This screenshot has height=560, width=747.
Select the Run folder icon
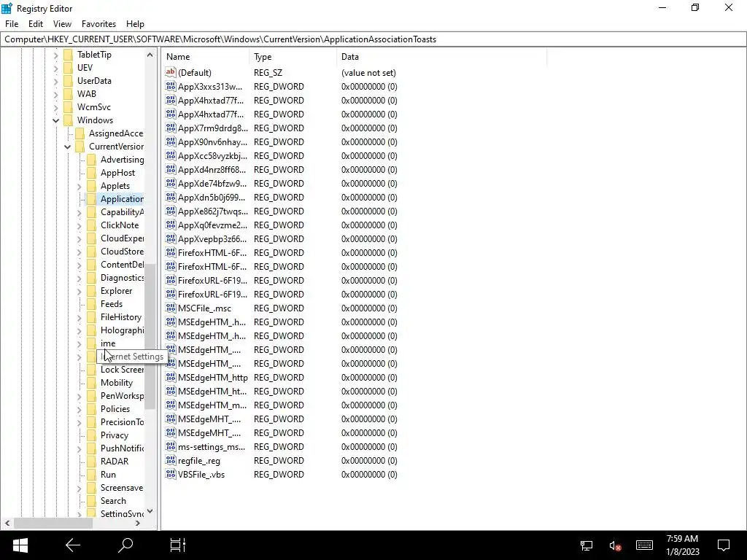point(91,474)
